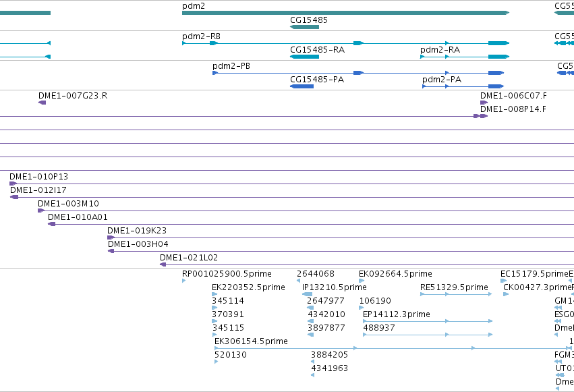Image resolution: width=574 pixels, height=392 pixels.
Task: Click the EK306154.5prime EST label
Action: click(x=251, y=341)
